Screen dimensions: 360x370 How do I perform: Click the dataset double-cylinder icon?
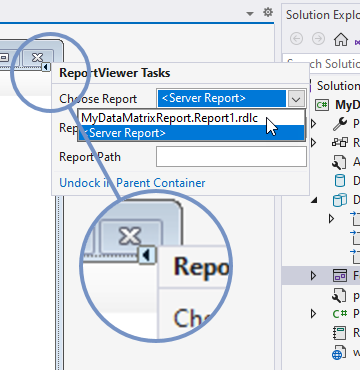coord(339,200)
